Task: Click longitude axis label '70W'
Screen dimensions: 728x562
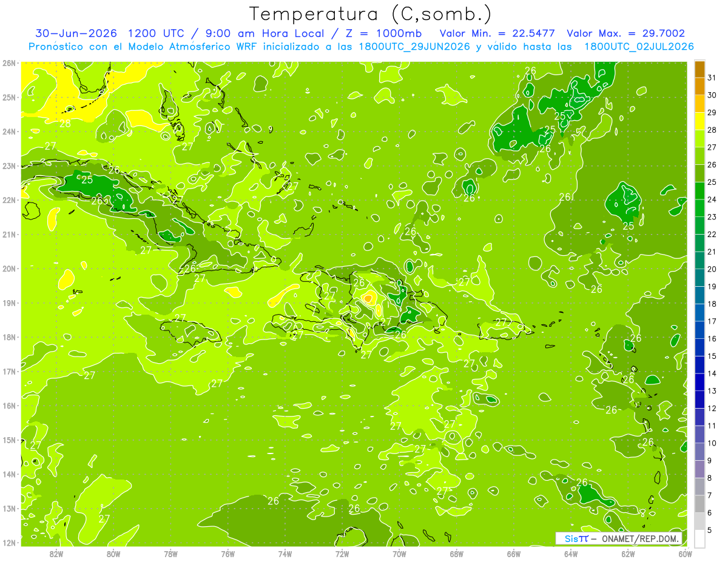Action: click(399, 554)
